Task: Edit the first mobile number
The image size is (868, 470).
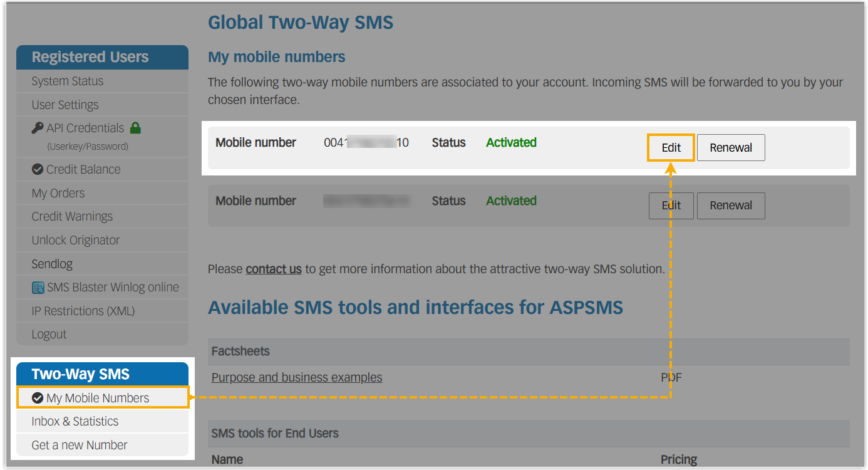Action: (x=671, y=148)
